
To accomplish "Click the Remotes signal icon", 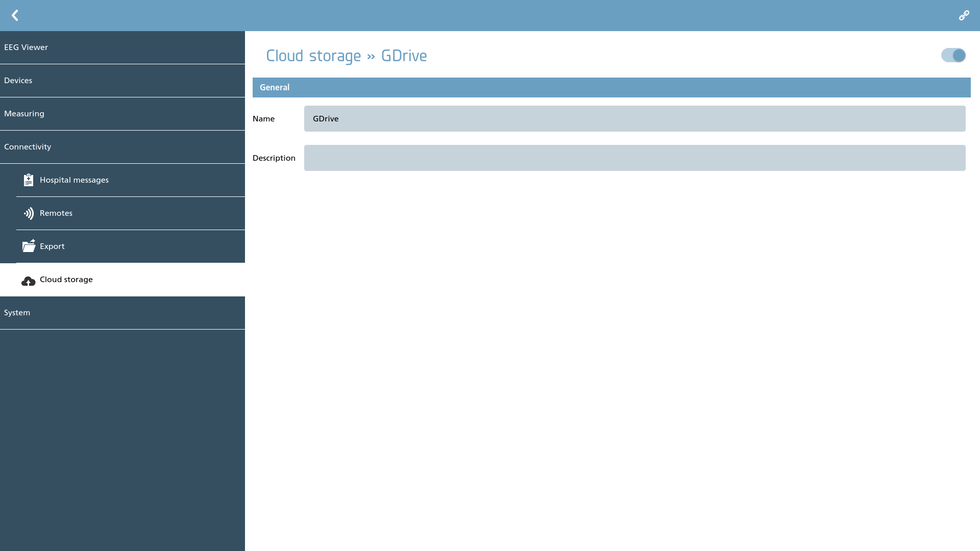I will (29, 213).
